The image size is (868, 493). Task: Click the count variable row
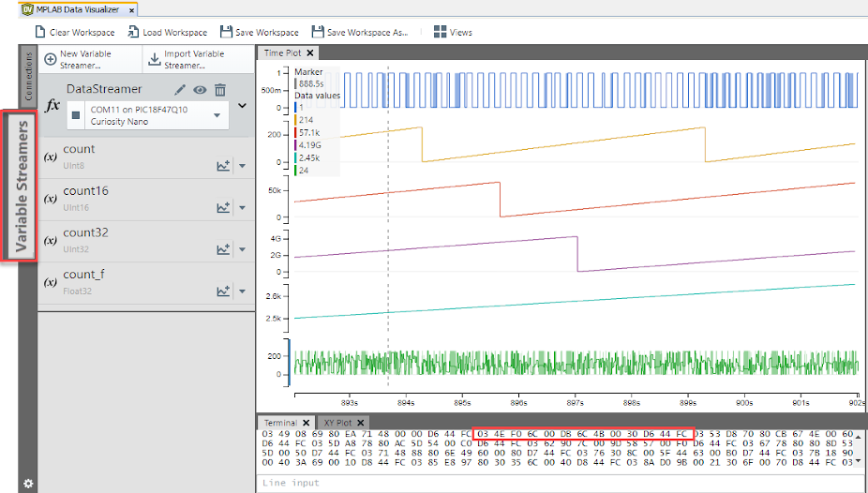(x=146, y=157)
